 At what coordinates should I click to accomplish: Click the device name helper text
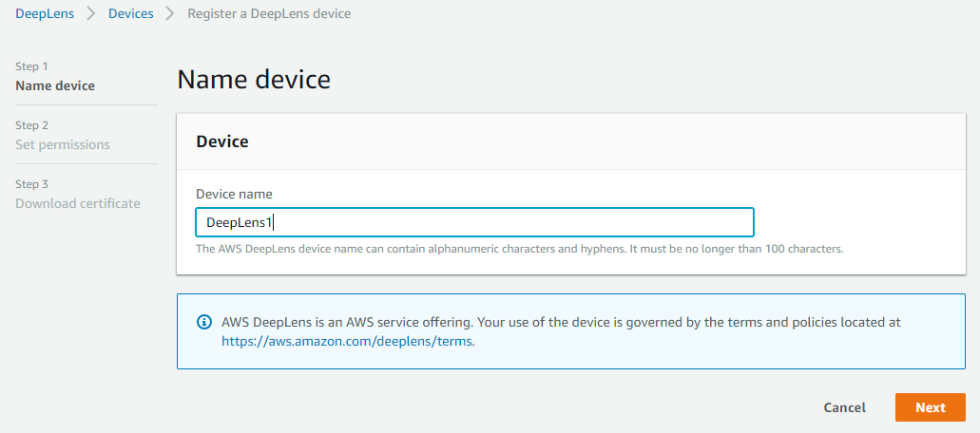click(519, 249)
